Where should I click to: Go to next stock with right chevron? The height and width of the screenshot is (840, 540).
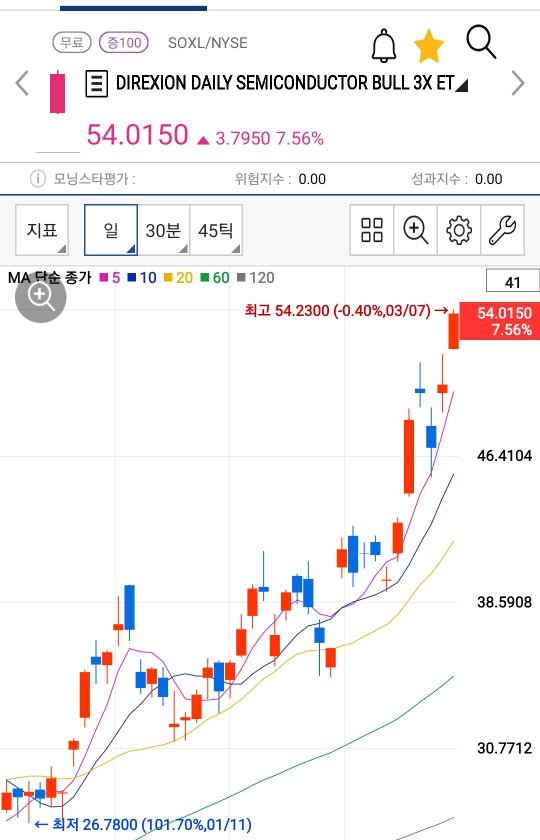click(518, 83)
